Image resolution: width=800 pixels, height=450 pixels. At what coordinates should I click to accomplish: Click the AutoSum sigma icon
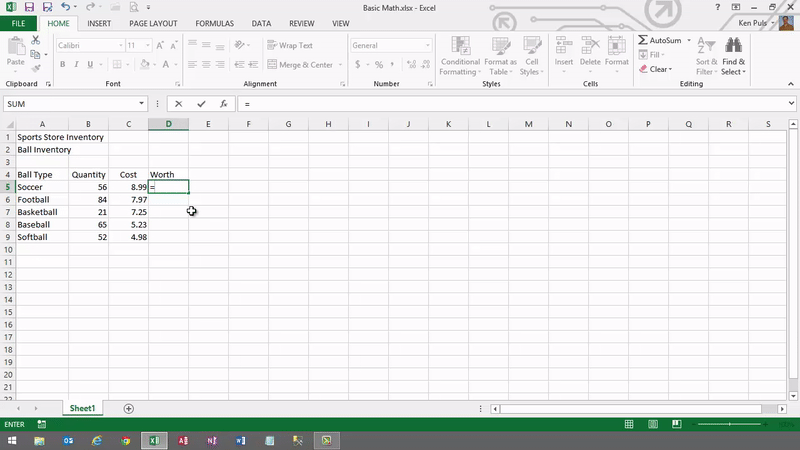point(643,40)
